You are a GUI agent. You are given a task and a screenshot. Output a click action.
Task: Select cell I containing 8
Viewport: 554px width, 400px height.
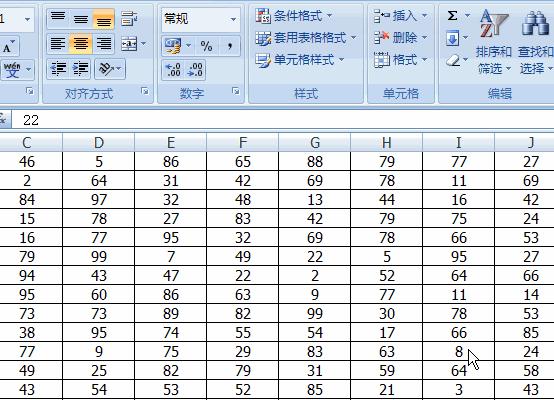459,352
